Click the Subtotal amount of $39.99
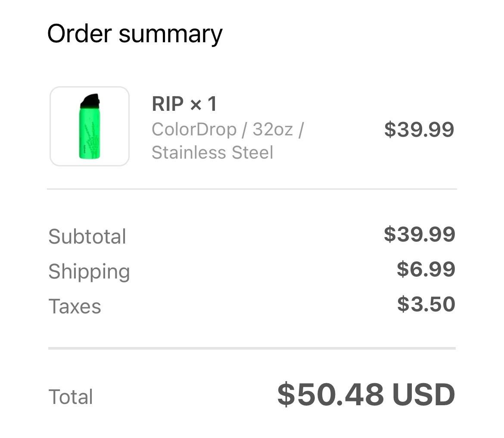 coord(419,234)
